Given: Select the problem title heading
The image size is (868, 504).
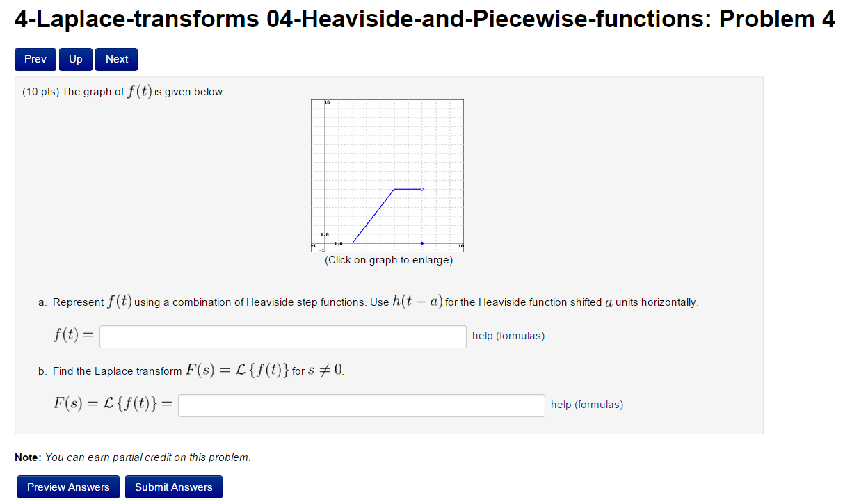Looking at the screenshot, I should click(424, 19).
